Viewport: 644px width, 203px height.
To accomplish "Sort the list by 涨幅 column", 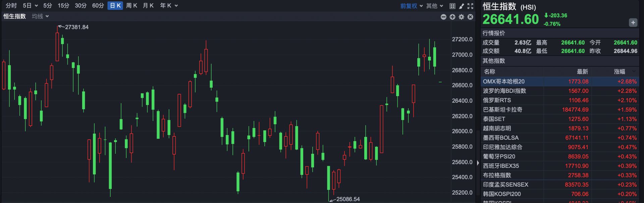I will point(620,71).
